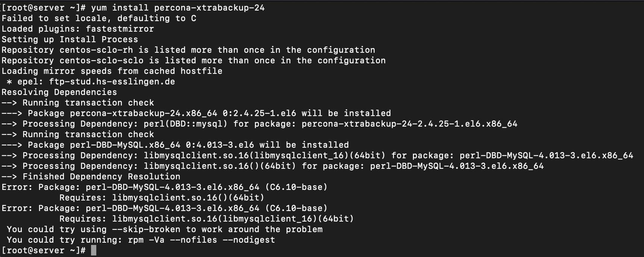Click the 'Setting up Install Process' line
This screenshot has width=644, height=257.
click(70, 39)
